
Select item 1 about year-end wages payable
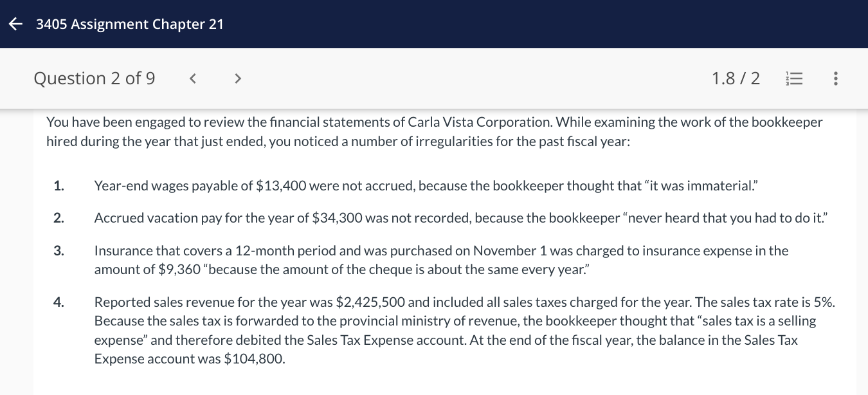tap(426, 185)
